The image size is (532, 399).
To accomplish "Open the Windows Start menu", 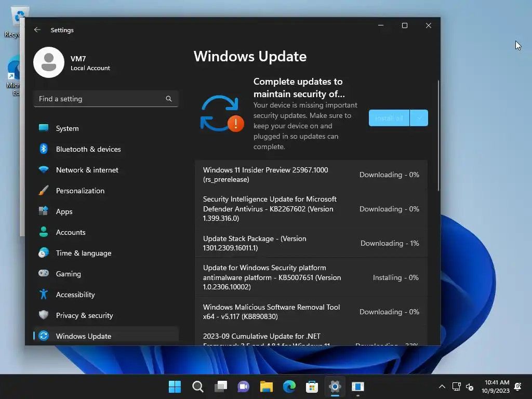I will pyautogui.click(x=175, y=387).
